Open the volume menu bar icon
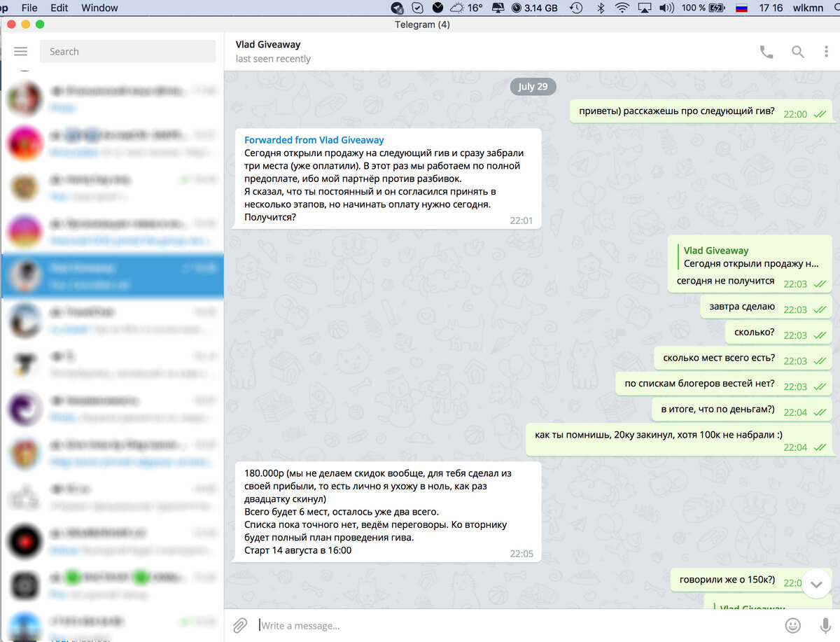840x642 pixels. (667, 8)
